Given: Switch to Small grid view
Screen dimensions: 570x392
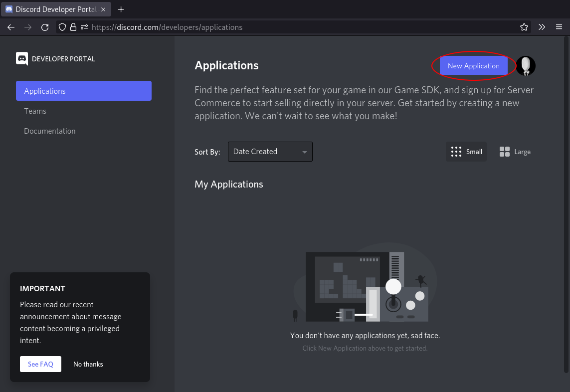Looking at the screenshot, I should point(466,152).
